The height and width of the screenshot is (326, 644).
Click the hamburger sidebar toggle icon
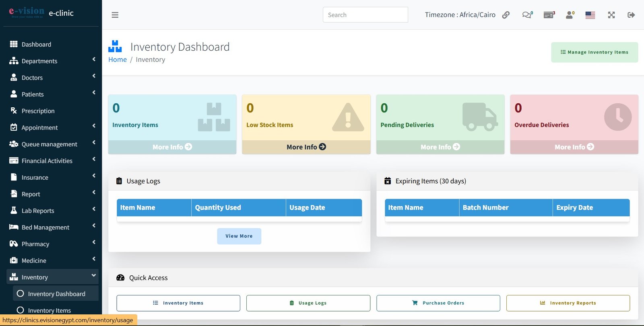coord(115,15)
